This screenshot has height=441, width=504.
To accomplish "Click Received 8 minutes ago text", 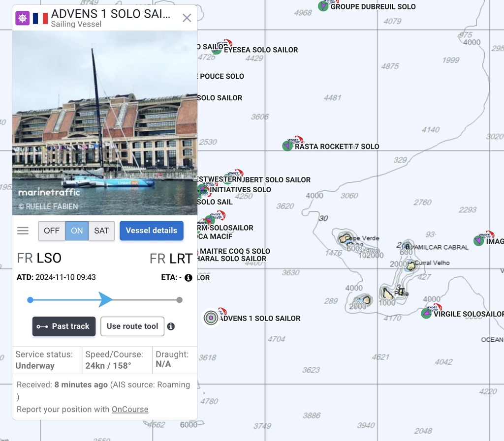I will click(x=62, y=384).
